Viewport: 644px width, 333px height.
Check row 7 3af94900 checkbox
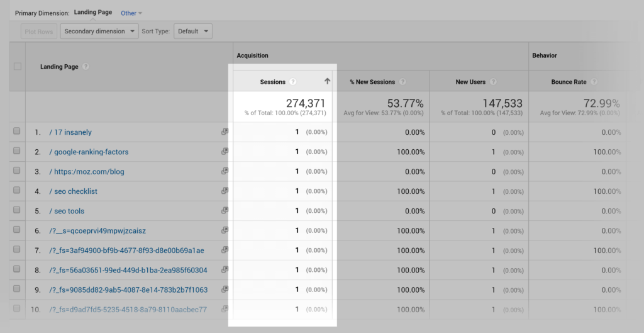[x=16, y=249]
